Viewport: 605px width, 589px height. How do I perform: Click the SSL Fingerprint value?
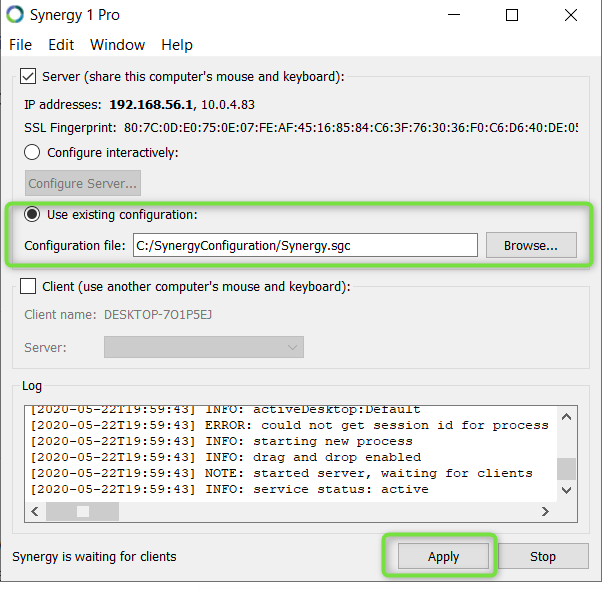click(x=351, y=128)
